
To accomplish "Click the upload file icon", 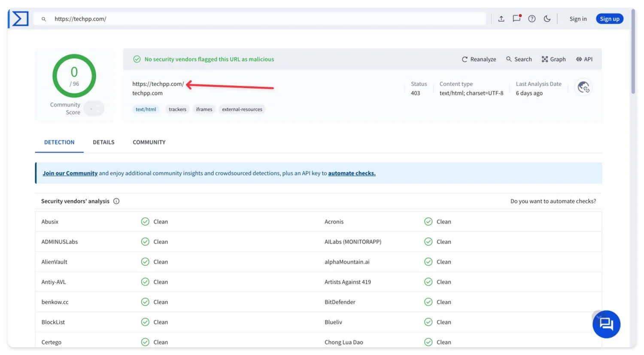I will (501, 19).
